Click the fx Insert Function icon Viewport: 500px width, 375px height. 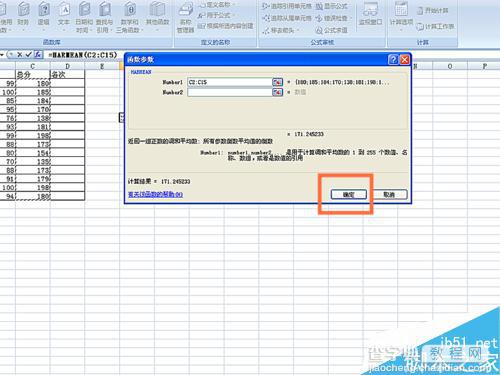point(38,55)
